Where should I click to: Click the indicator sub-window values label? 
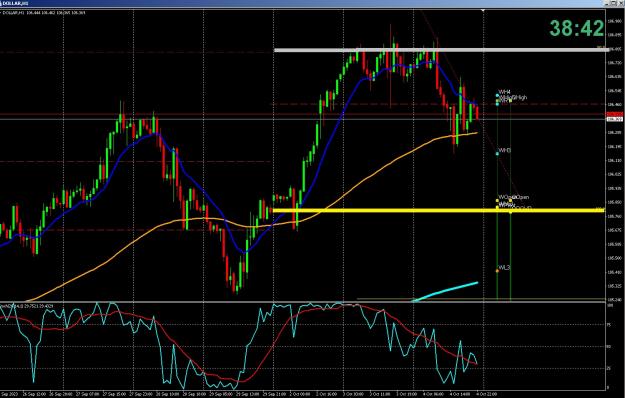coord(27,306)
